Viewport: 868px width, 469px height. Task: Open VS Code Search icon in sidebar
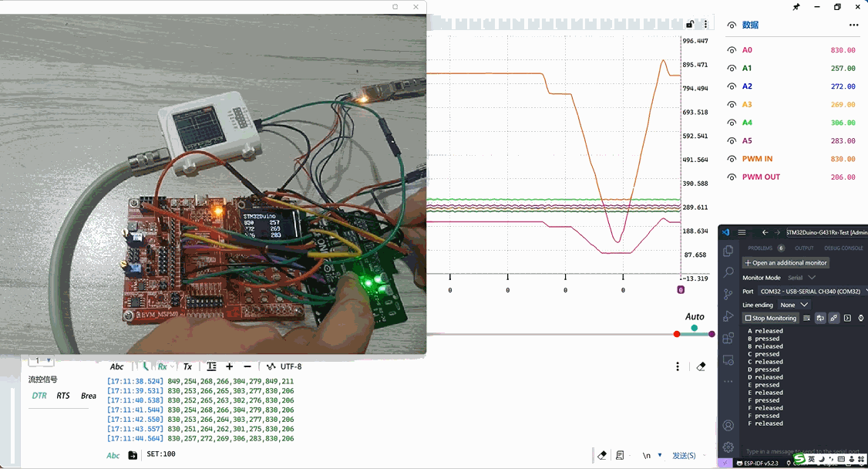point(728,272)
